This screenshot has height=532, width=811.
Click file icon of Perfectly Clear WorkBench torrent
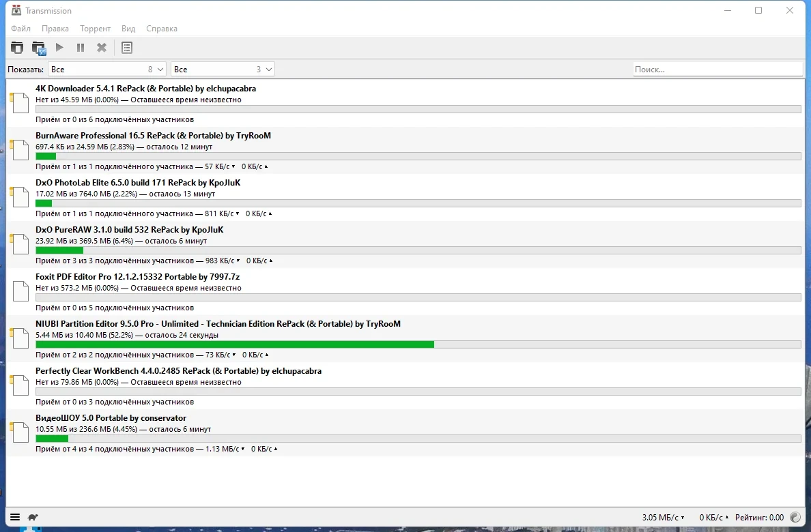[20, 385]
